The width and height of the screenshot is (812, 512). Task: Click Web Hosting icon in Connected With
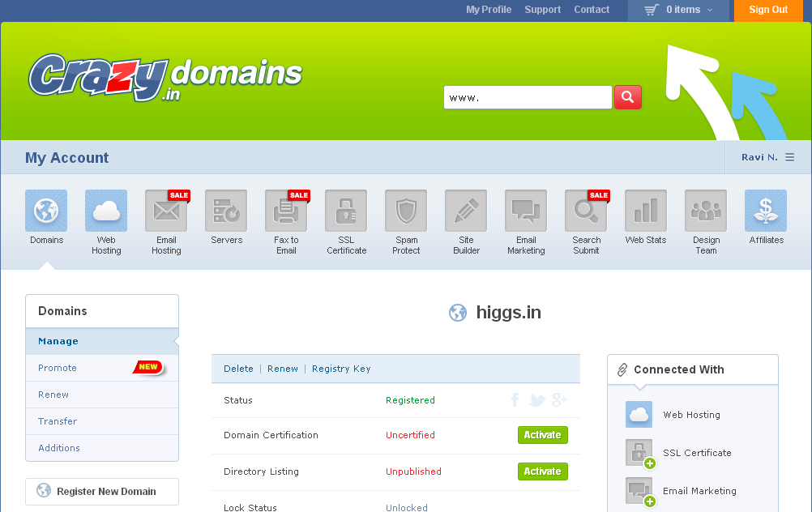[639, 414]
